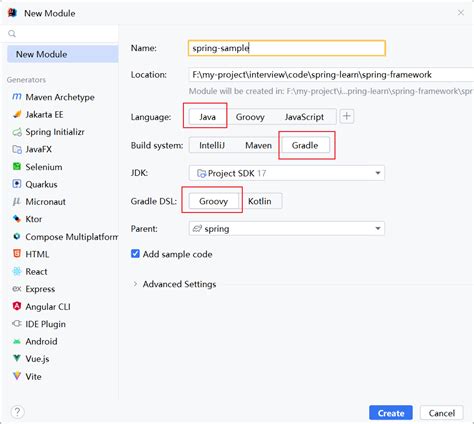Add another language with the plus icon
Image resolution: width=474 pixels, height=424 pixels.
click(x=347, y=116)
